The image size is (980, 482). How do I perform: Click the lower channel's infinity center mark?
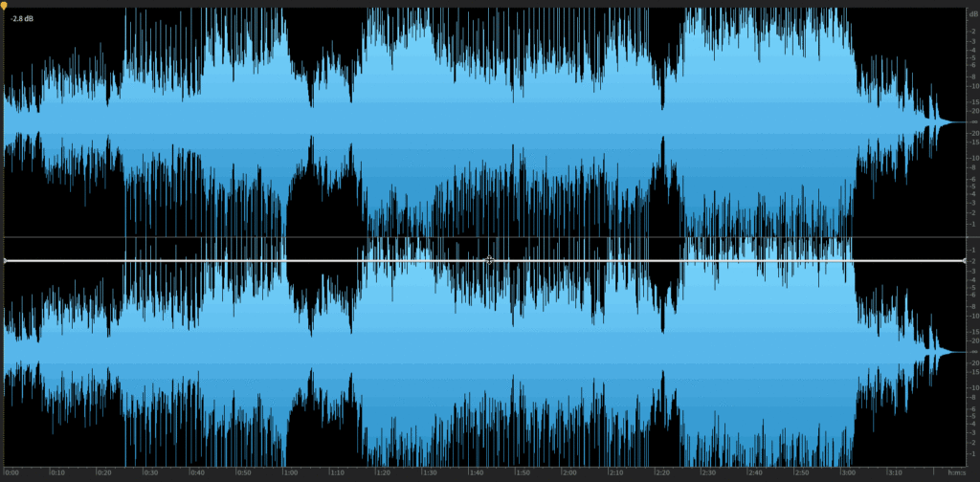972,352
